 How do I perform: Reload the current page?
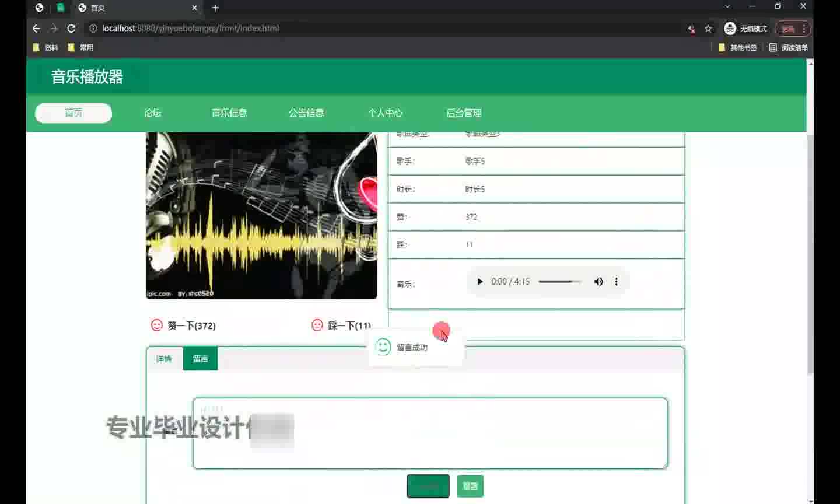click(71, 29)
